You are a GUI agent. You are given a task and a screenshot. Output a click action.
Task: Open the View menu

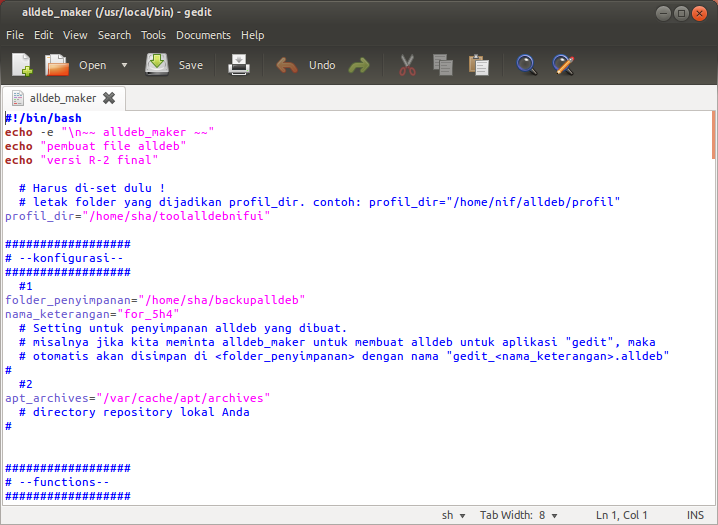[75, 35]
